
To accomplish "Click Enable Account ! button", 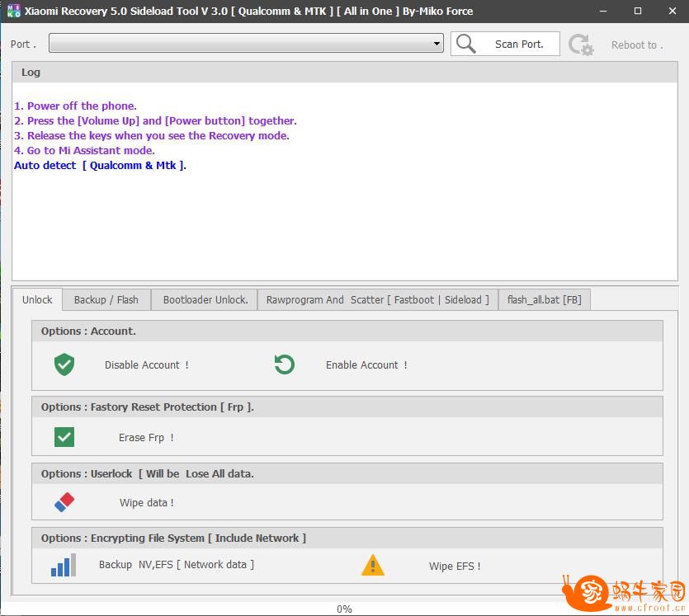I will click(366, 364).
